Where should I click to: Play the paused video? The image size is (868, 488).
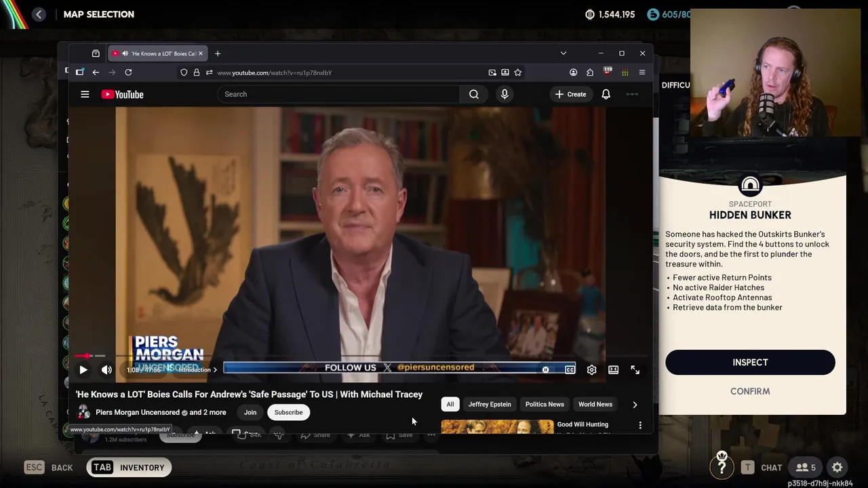pos(83,369)
